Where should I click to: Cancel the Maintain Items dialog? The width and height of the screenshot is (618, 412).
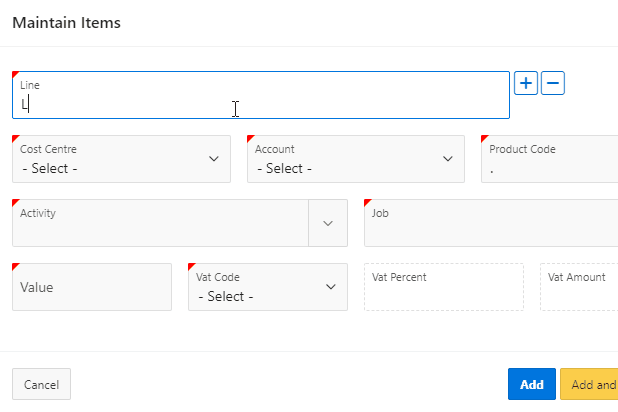pos(41,384)
